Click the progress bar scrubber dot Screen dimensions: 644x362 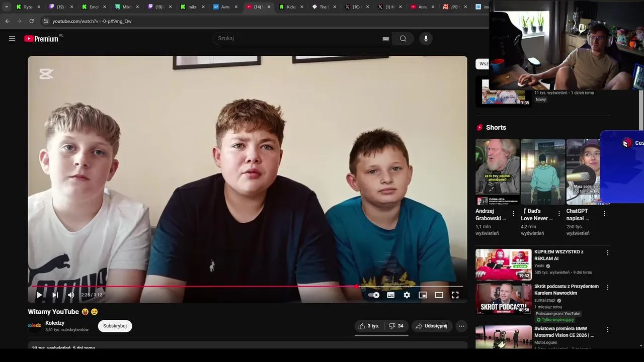tap(357, 287)
